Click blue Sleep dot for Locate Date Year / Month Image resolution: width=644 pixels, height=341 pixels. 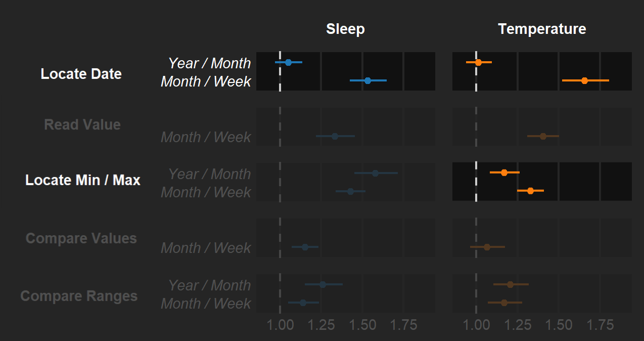[288, 62]
